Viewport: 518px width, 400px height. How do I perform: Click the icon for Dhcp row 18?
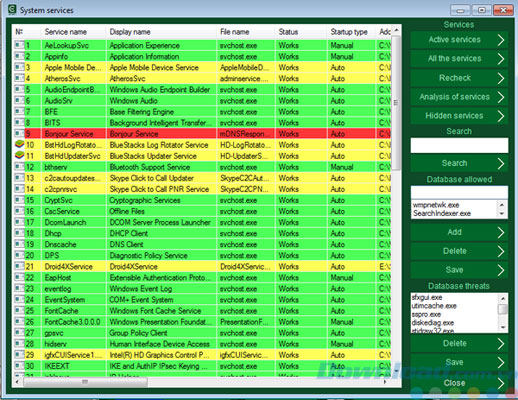tap(19, 233)
